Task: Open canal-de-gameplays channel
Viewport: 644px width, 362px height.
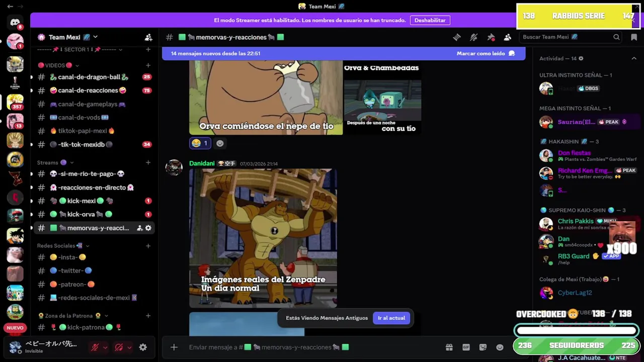Action: pyautogui.click(x=94, y=104)
